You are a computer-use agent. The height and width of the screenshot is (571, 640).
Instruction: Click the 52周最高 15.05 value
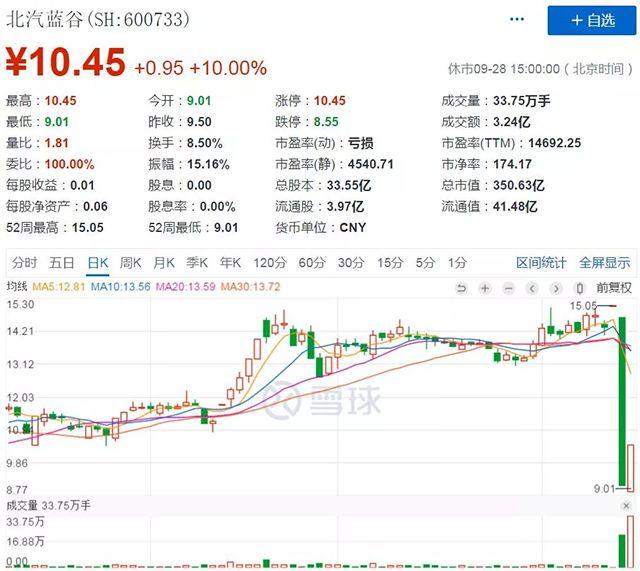point(88,227)
